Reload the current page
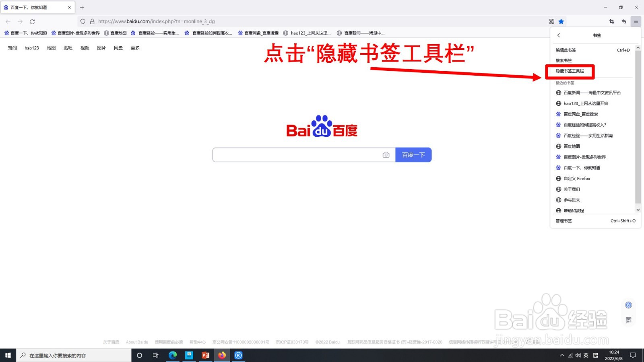The width and height of the screenshot is (644, 362). [x=32, y=22]
